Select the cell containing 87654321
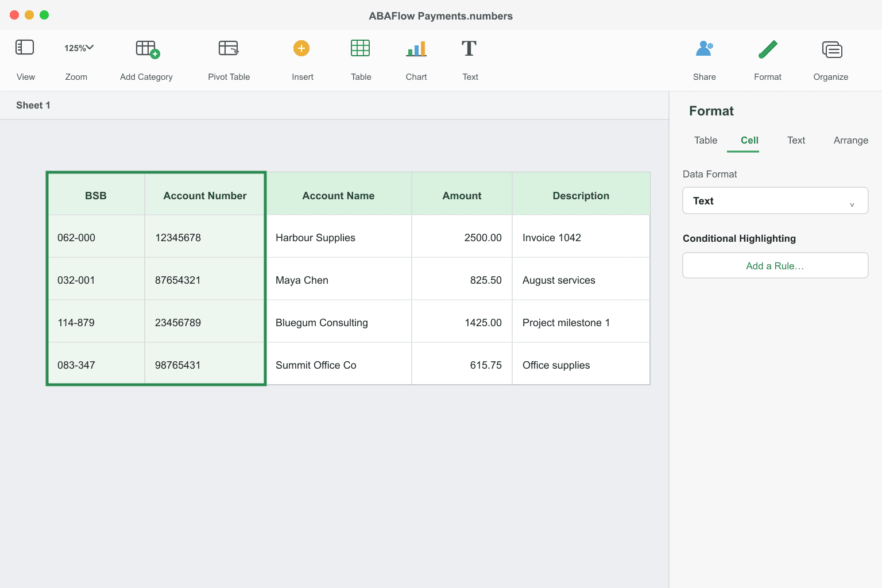 click(204, 280)
